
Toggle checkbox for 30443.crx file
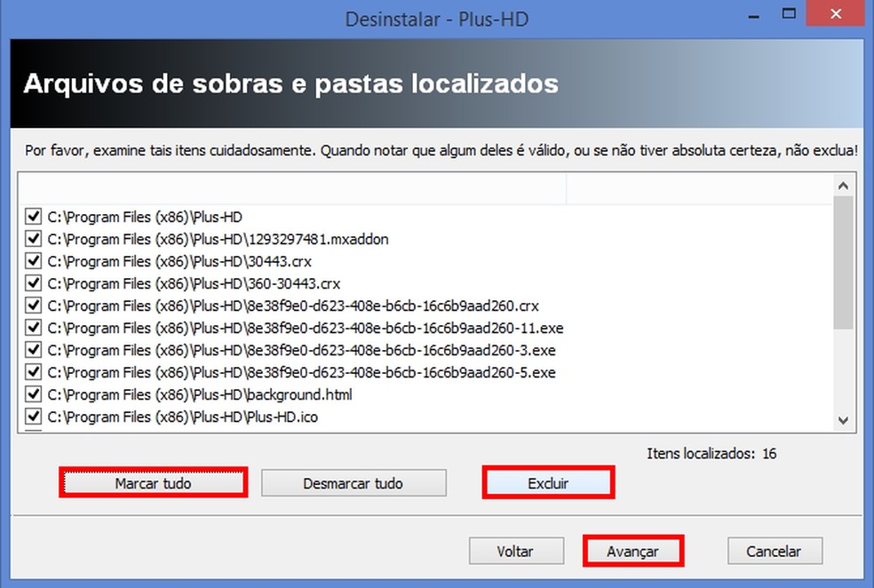[34, 261]
